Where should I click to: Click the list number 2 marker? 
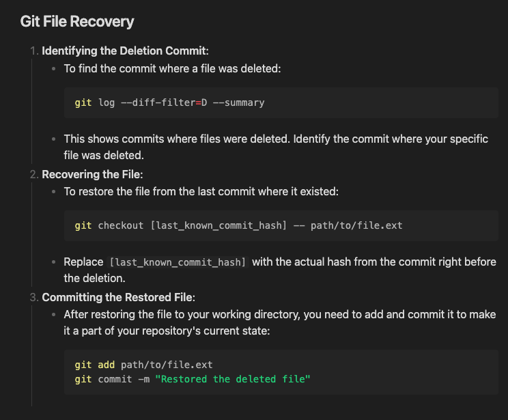34,174
